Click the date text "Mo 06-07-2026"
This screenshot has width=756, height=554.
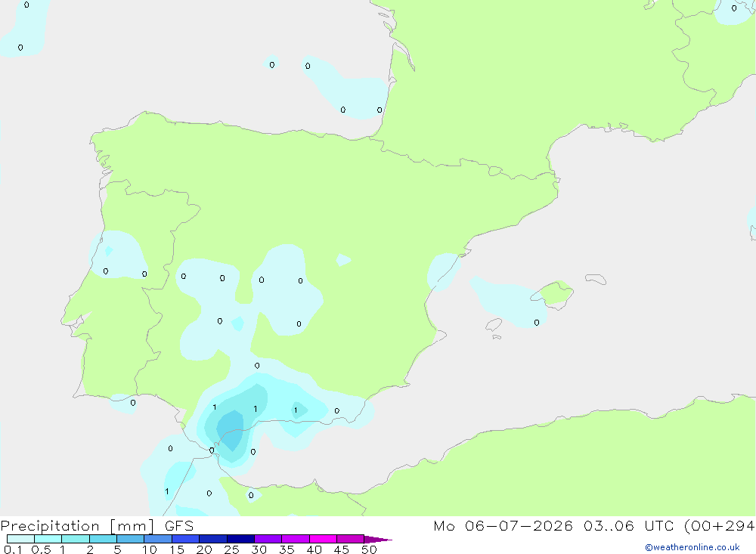pos(503,526)
